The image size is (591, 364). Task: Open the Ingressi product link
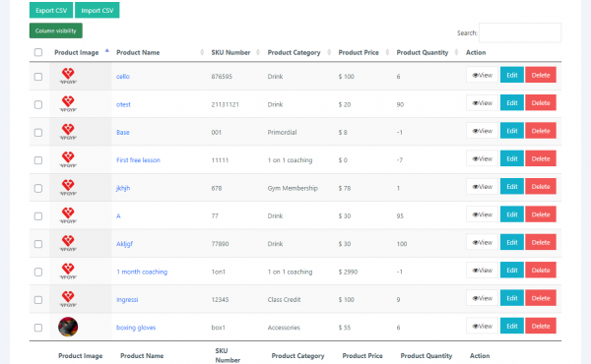click(x=127, y=300)
